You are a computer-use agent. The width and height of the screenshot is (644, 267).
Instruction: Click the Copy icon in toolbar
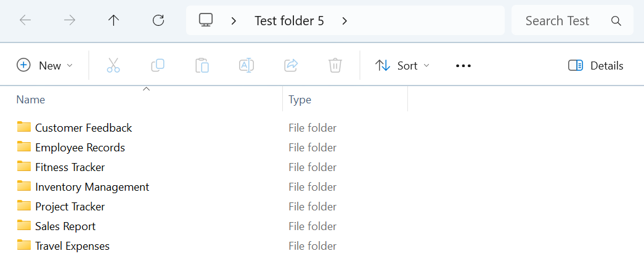[158, 65]
